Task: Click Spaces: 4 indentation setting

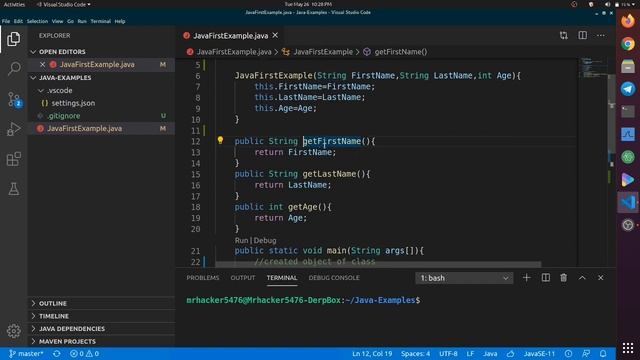Action: coord(415,353)
